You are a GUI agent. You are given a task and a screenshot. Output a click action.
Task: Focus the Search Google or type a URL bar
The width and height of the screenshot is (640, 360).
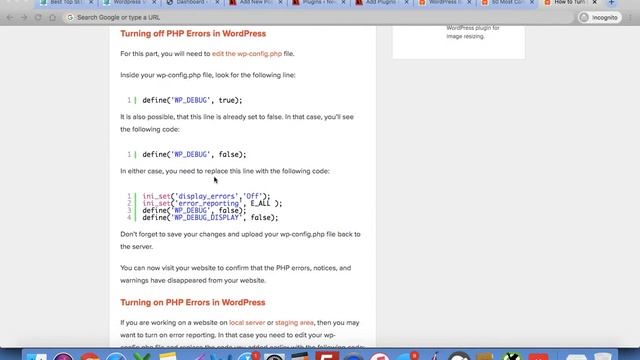click(318, 18)
